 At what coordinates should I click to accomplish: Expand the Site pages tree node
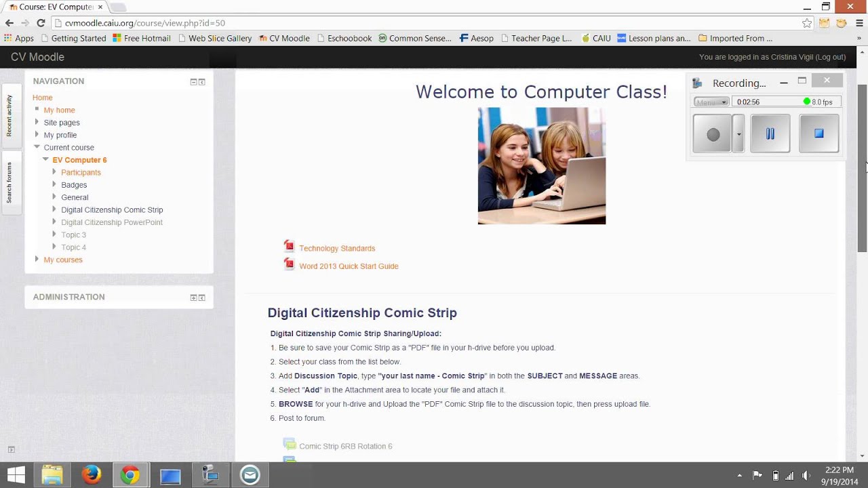click(37, 122)
